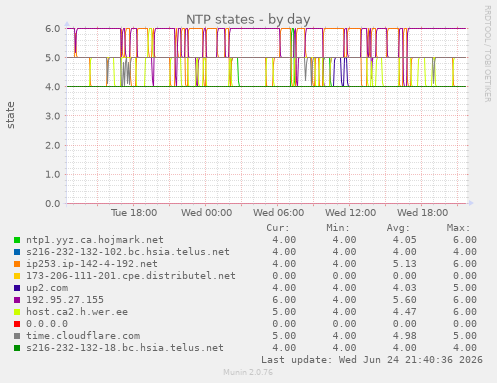Screen dimensions: 497x383
Task: Click the 3.0 y-axis tick label
Action: [53, 116]
